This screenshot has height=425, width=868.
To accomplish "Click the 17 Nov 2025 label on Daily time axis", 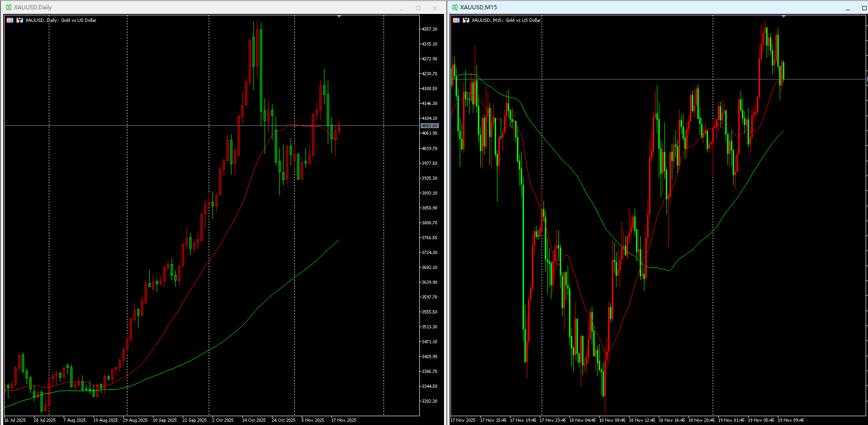I will coord(344,420).
